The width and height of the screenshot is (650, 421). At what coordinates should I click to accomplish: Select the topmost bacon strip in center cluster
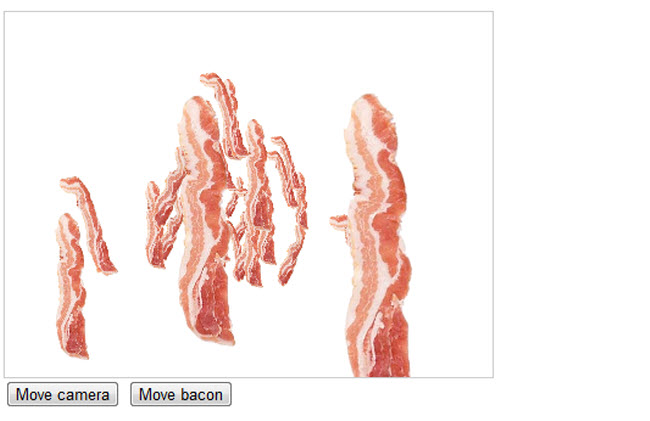(226, 114)
